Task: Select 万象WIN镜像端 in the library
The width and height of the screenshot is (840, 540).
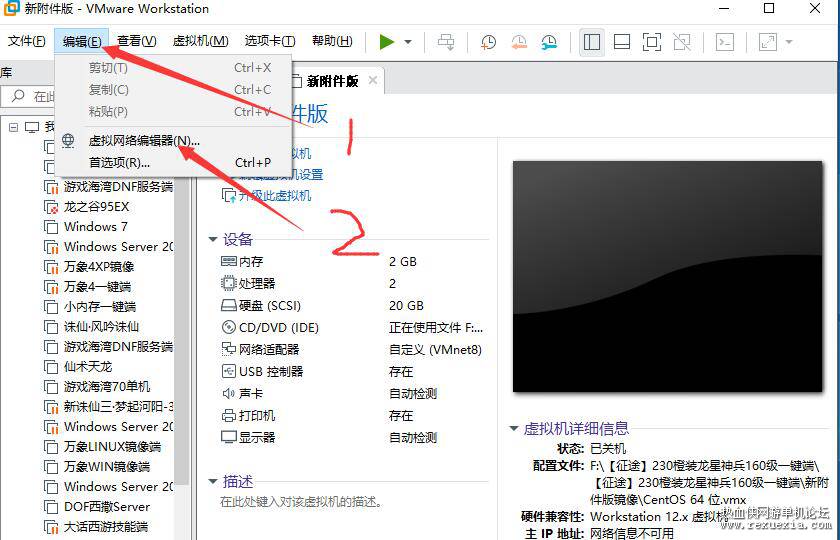Action: coord(107,467)
